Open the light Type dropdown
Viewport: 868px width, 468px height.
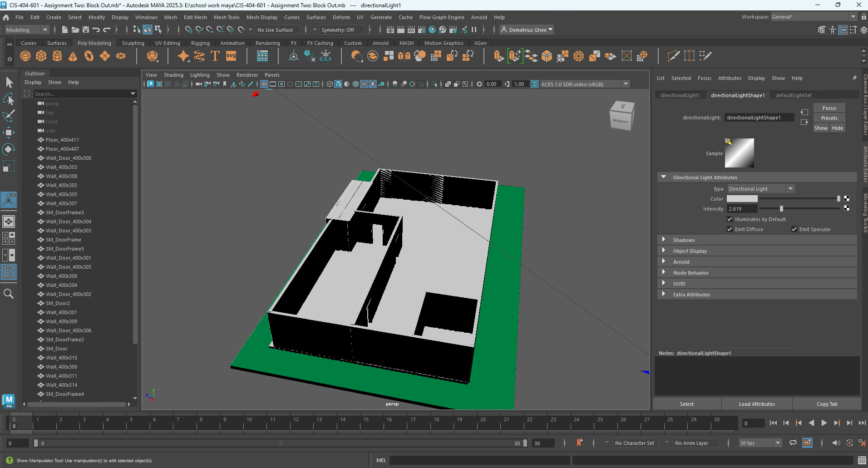coord(791,188)
